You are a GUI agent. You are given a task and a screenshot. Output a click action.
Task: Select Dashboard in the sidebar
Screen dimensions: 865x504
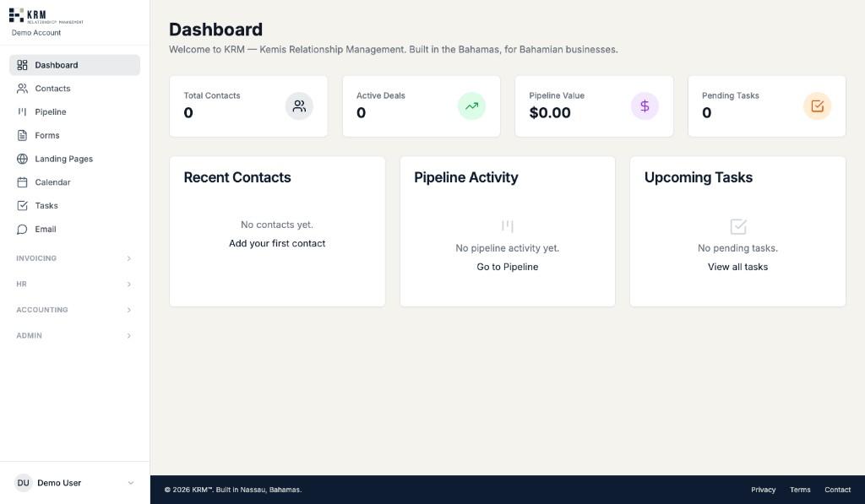(56, 65)
